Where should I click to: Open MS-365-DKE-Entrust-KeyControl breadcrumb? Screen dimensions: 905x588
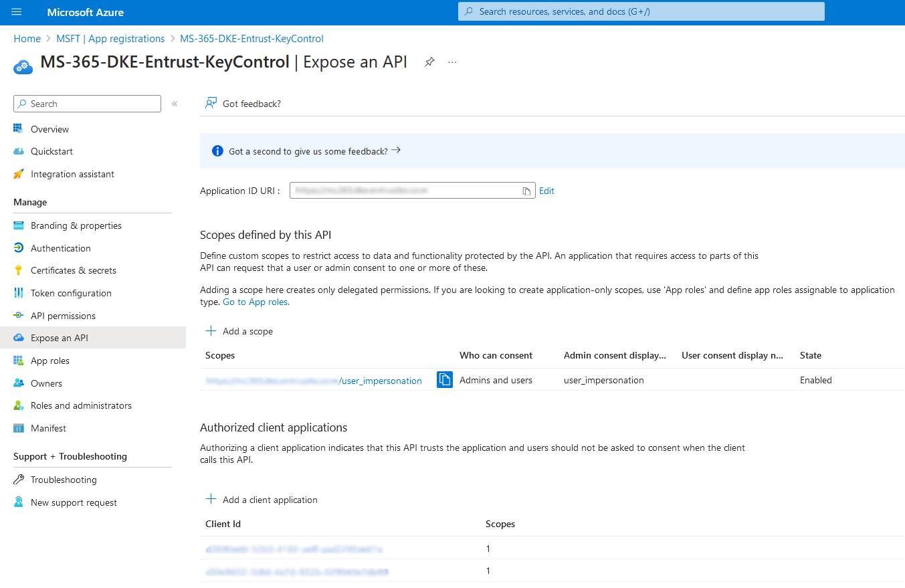click(252, 39)
